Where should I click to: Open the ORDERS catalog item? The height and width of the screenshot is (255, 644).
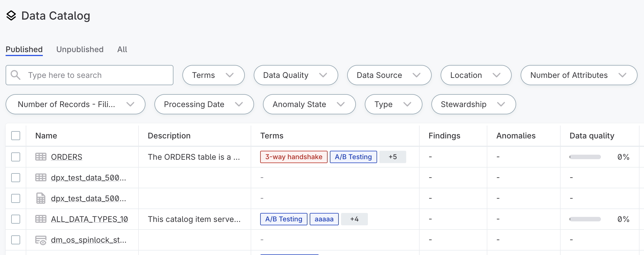(x=66, y=157)
